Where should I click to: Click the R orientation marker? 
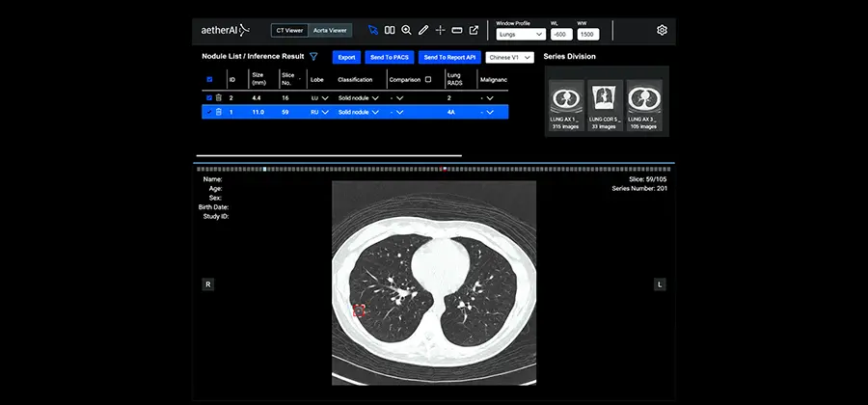click(208, 284)
